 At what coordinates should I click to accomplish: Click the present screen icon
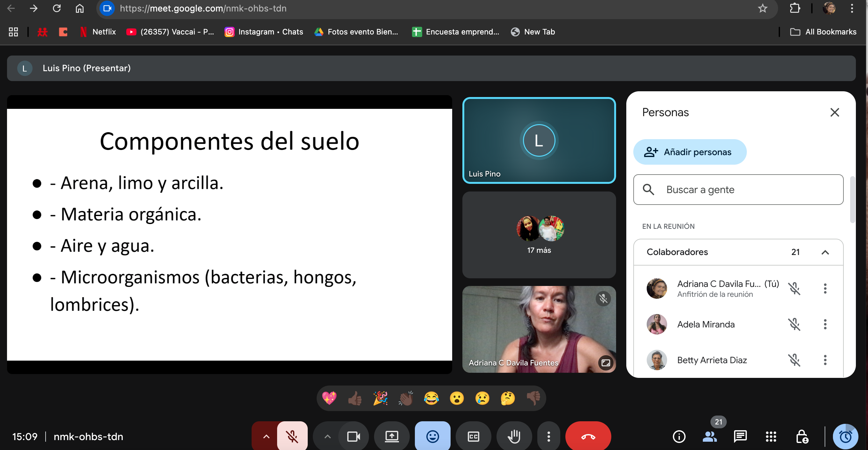392,437
